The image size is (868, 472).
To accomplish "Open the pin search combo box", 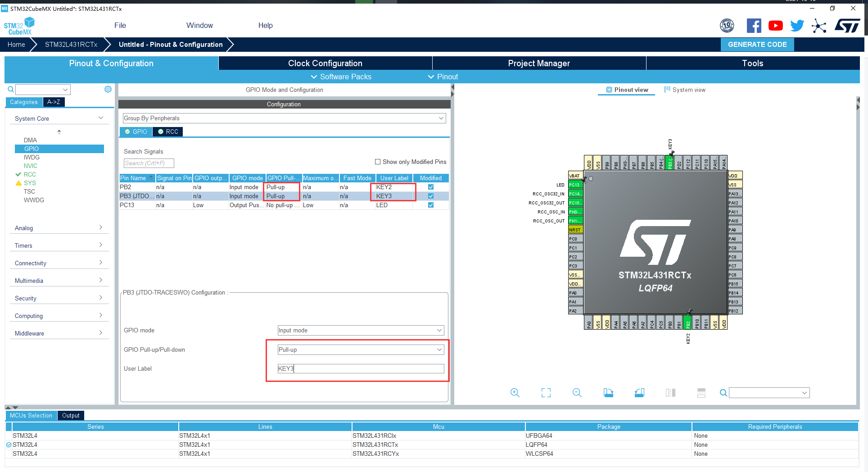I will coord(769,393).
